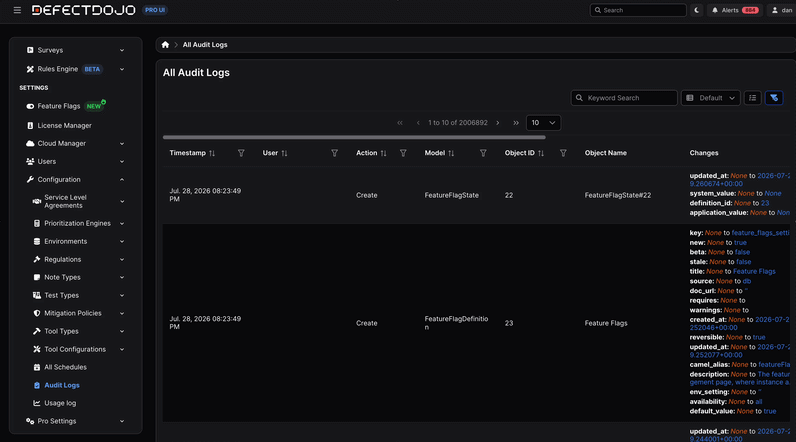Expand the Cloud Manager sidebar menu
The image size is (796, 442).
coord(75,144)
